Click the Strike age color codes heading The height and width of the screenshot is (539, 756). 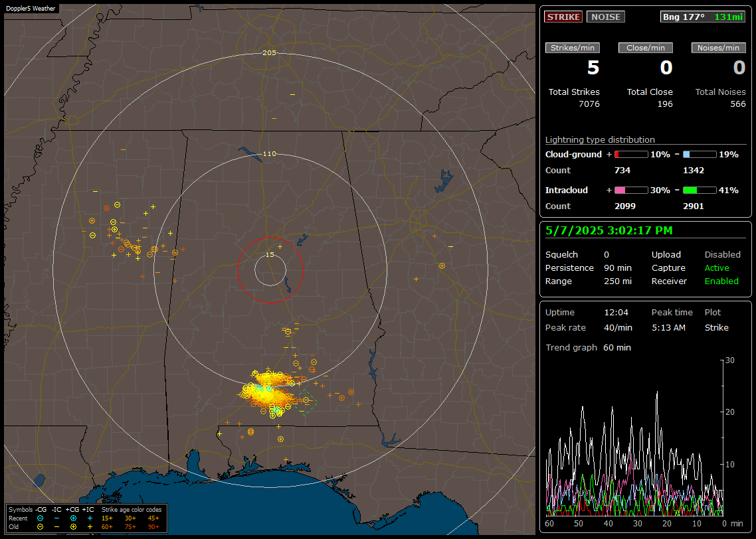[x=131, y=510]
